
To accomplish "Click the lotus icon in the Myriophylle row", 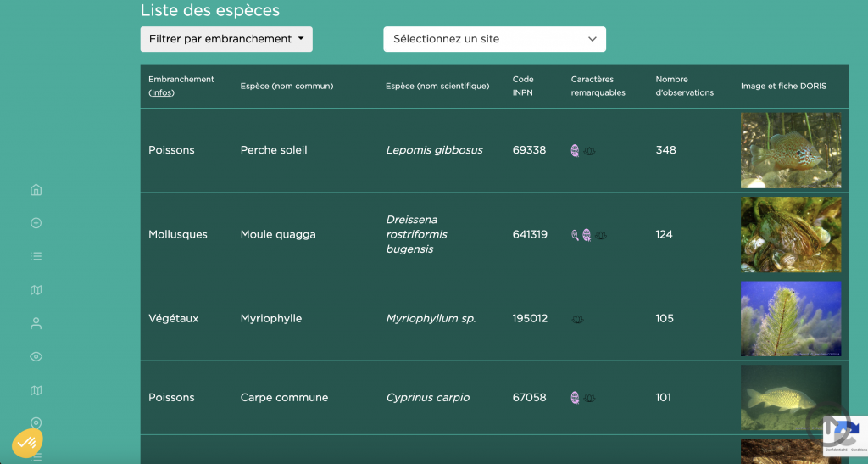I will coord(577,319).
